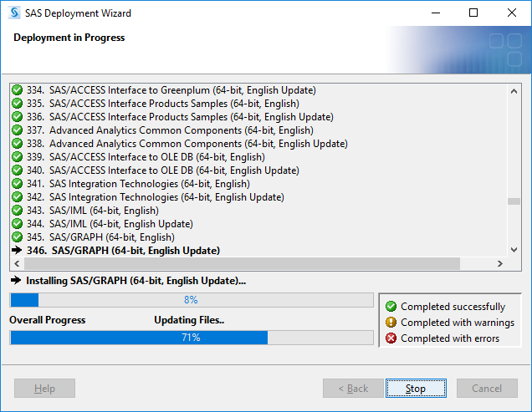Click the horizontal scroll left arrow
The height and width of the screenshot is (412, 532).
17,263
